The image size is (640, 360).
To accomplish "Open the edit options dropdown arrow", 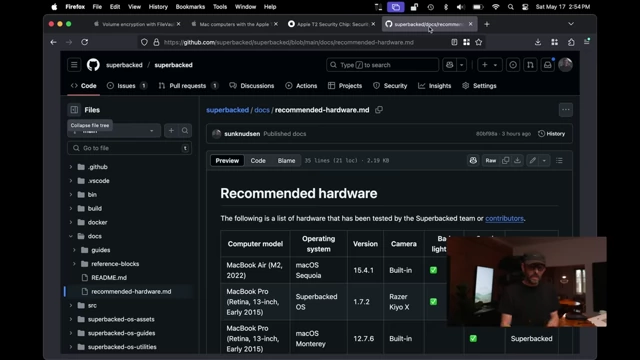I will 544,160.
